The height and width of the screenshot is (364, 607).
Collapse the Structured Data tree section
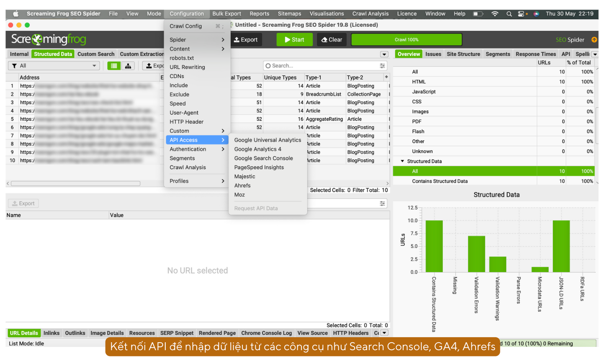point(402,161)
